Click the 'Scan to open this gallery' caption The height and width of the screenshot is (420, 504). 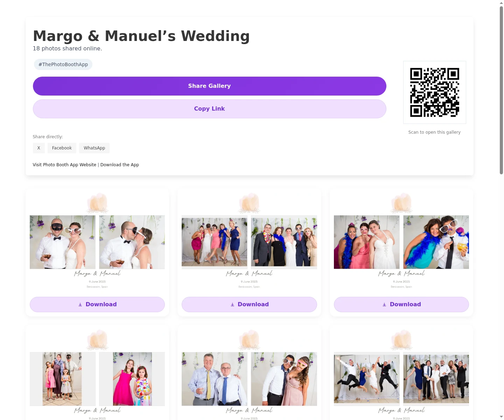(434, 132)
